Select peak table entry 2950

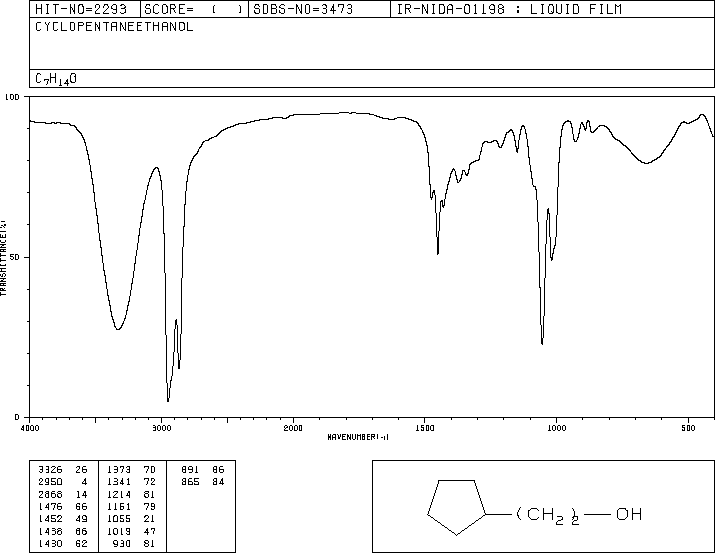(x=63, y=482)
